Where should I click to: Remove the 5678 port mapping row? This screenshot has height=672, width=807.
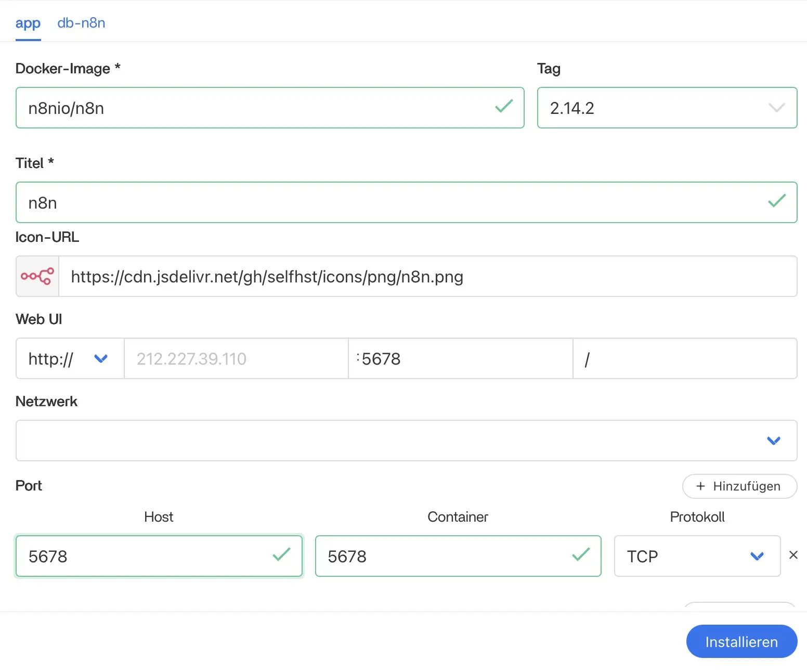coord(793,555)
